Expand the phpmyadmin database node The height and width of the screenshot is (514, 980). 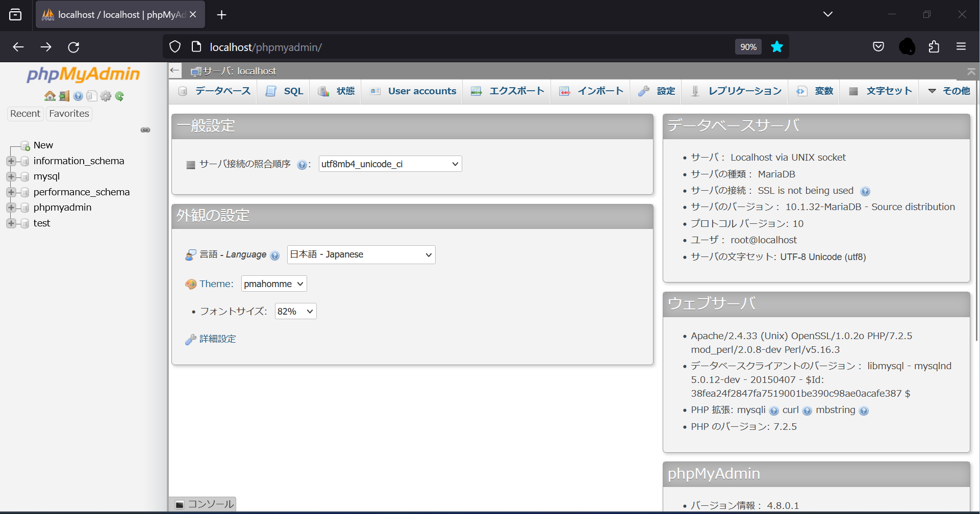click(11, 208)
